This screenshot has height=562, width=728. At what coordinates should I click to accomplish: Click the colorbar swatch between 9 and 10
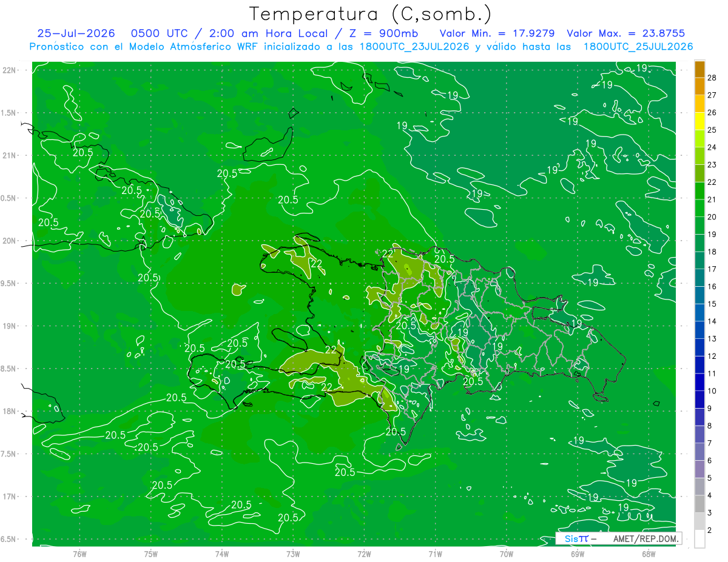[x=699, y=400]
